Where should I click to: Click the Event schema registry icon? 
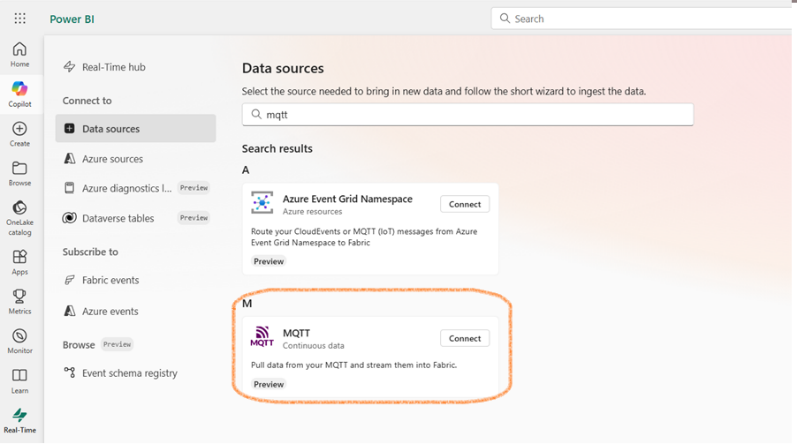pos(70,372)
